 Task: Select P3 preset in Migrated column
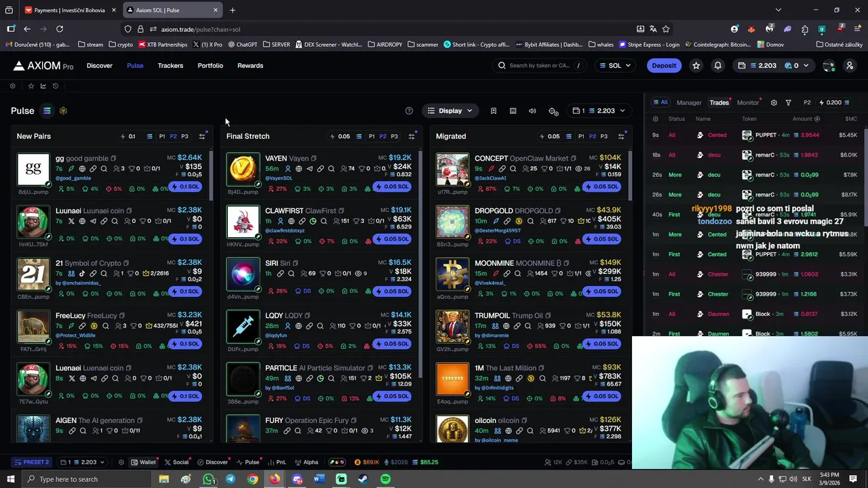tap(604, 136)
